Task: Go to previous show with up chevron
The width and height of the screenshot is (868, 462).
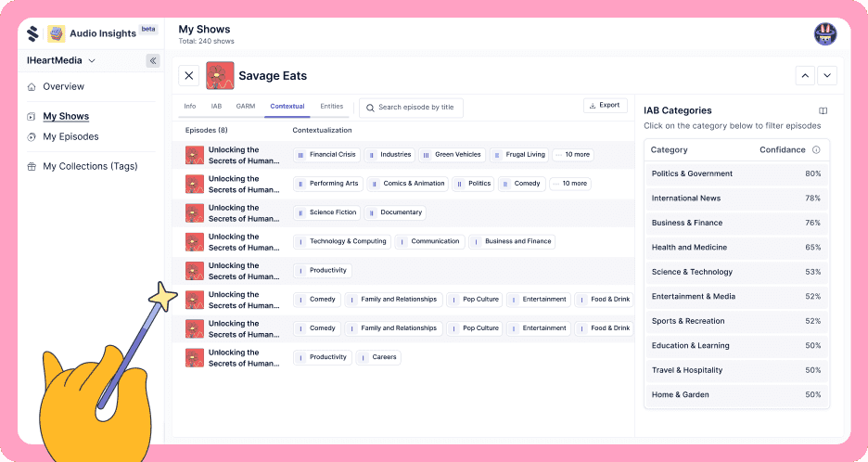Action: pyautogui.click(x=805, y=76)
